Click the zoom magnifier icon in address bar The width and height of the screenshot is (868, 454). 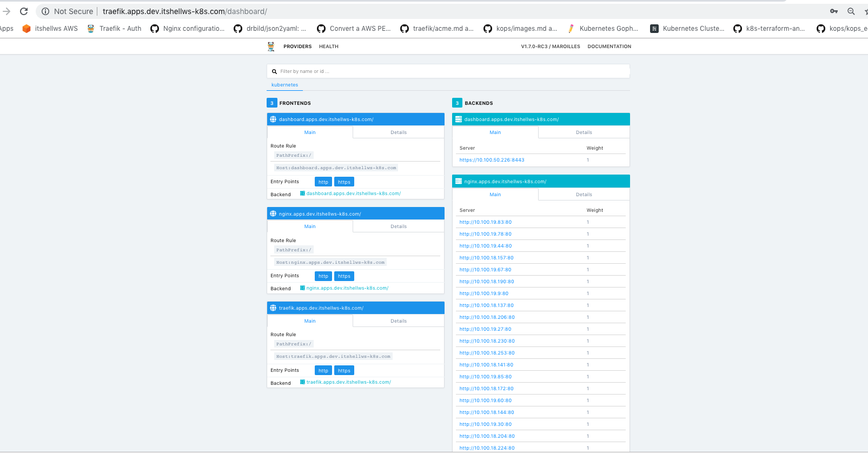pos(851,11)
